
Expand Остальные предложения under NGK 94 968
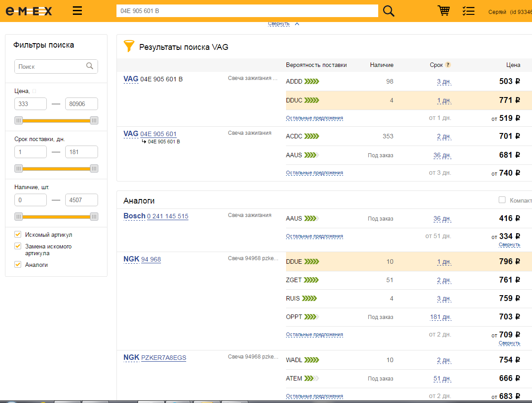coord(314,335)
